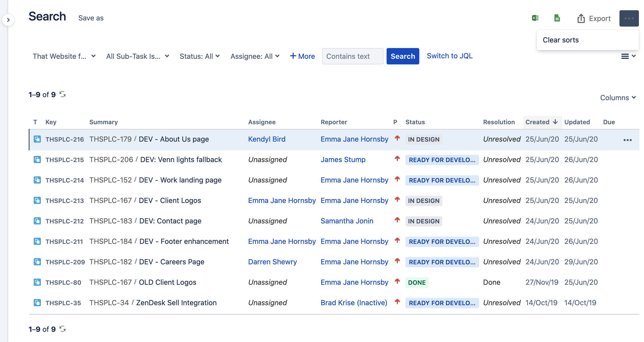Select Clear sorts from the menu
644x342 pixels.
(560, 40)
